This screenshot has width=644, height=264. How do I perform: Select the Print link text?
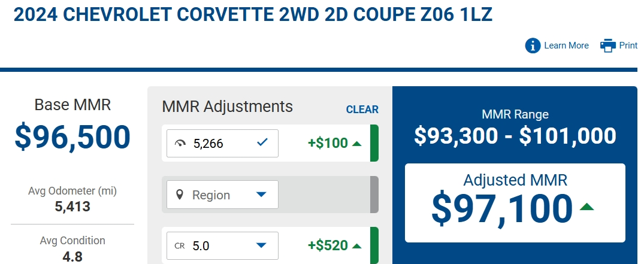628,45
